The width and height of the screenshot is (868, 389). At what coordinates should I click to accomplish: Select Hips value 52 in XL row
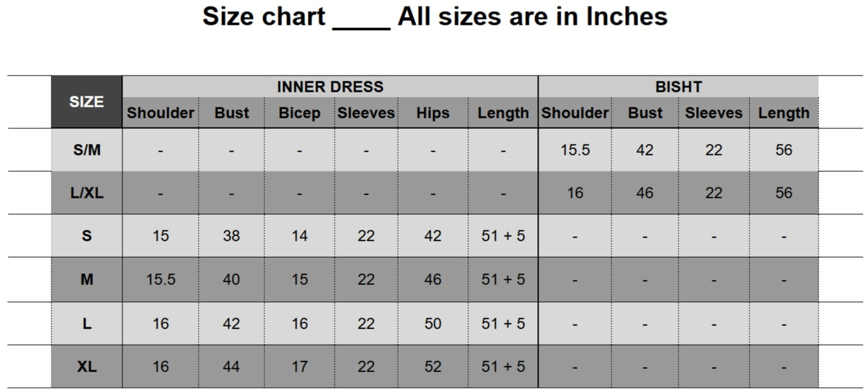pyautogui.click(x=433, y=367)
